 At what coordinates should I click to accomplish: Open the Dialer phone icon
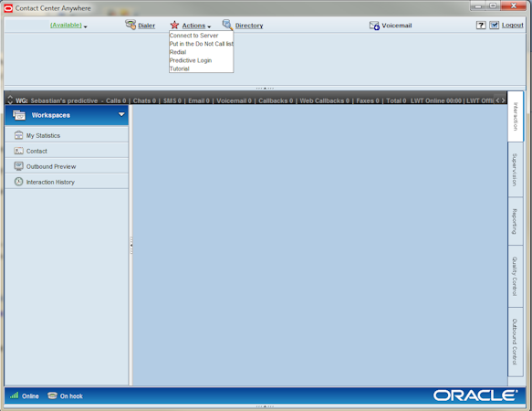click(130, 25)
